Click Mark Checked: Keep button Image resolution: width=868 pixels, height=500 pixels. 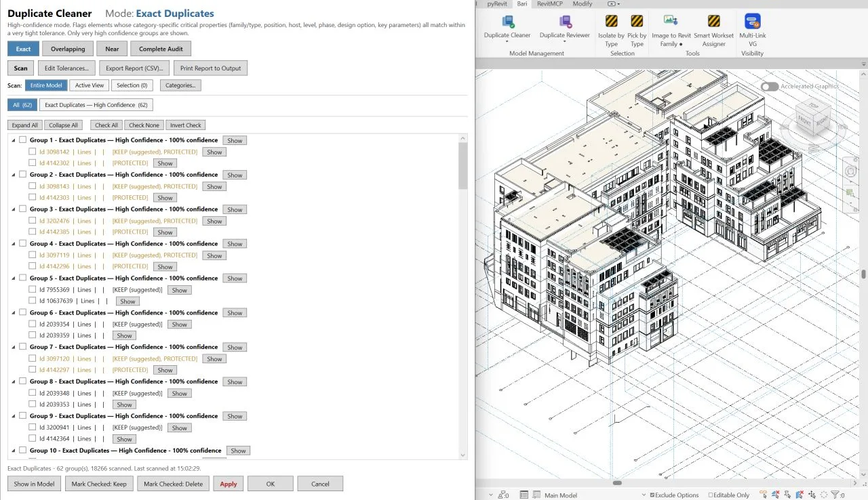100,484
